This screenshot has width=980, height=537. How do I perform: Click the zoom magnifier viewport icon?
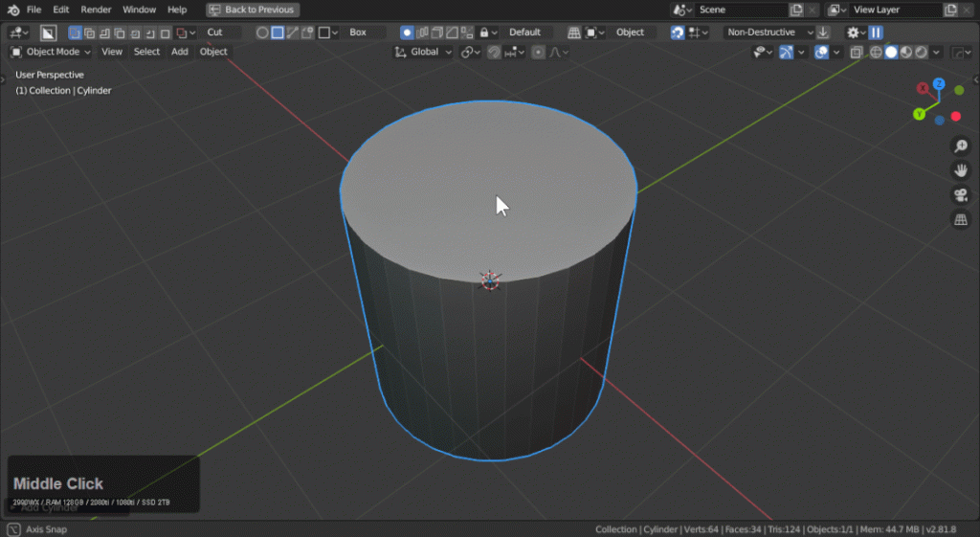coord(961,145)
